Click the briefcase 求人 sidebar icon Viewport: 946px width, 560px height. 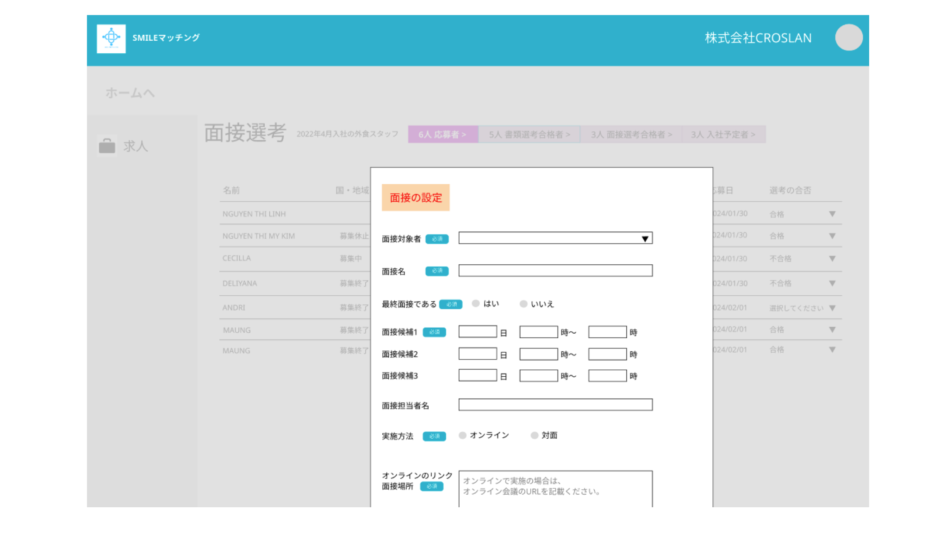coord(107,146)
